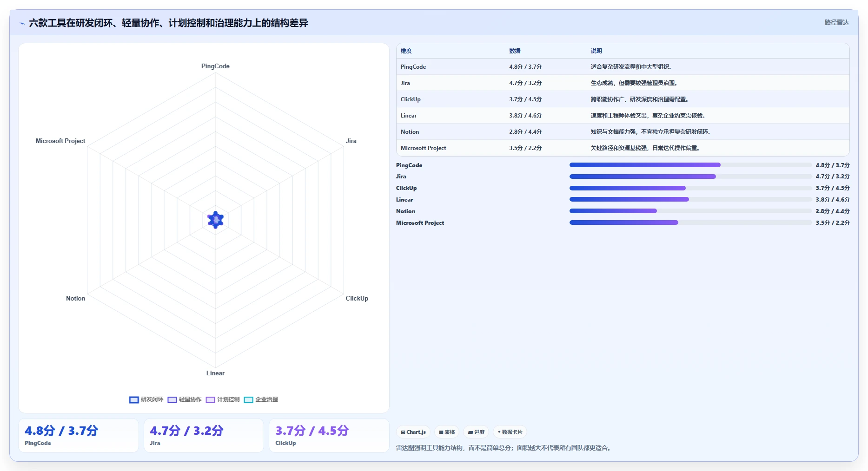The width and height of the screenshot is (868, 471).
Task: Toggle the 计划控制 legend swatch
Action: coord(210,399)
